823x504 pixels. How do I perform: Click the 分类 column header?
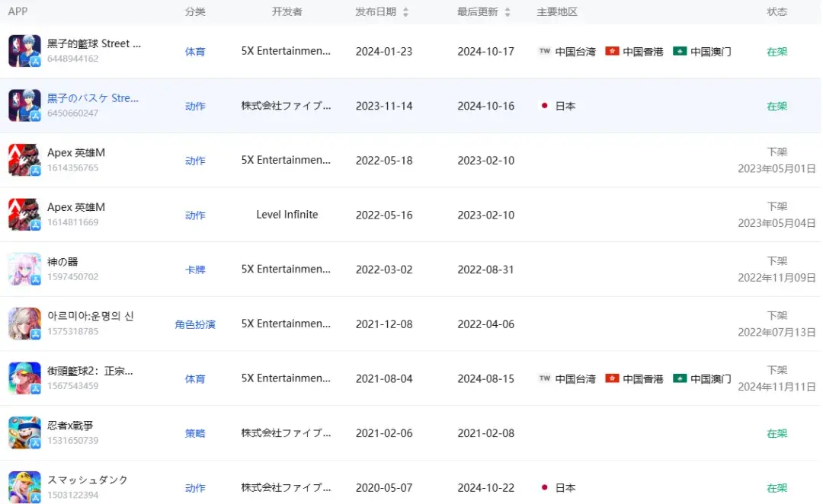[x=195, y=11]
